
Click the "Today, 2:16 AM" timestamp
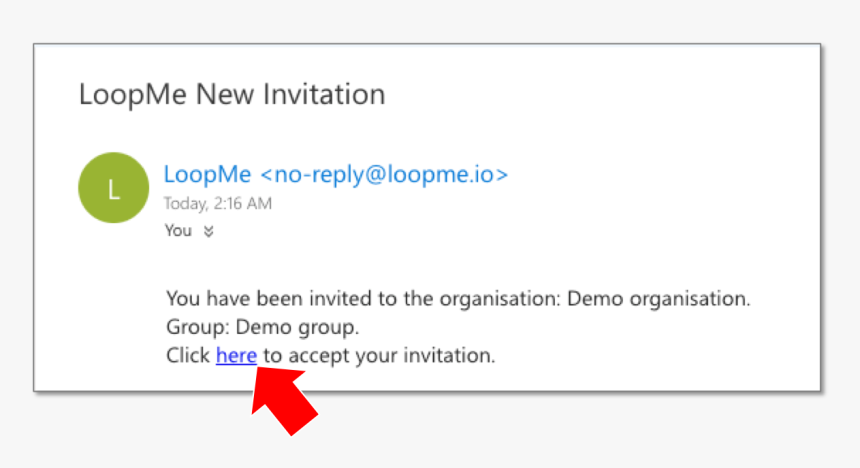218,204
